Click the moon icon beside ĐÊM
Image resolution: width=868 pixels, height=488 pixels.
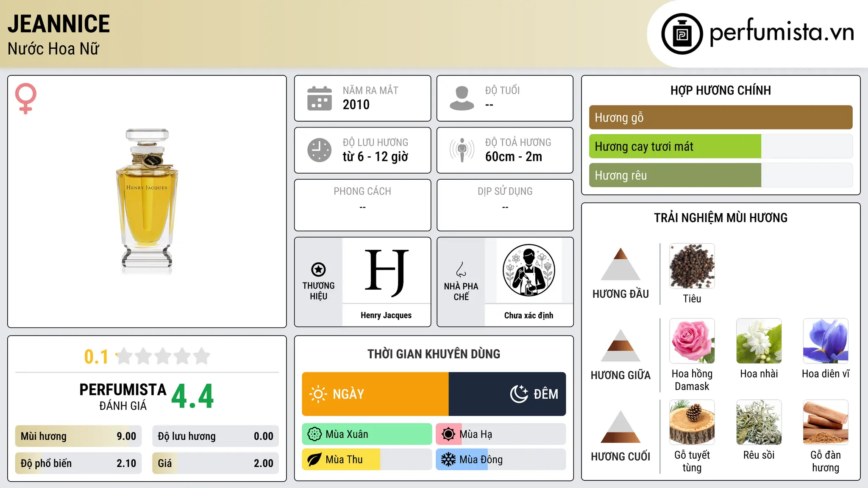coord(519,394)
